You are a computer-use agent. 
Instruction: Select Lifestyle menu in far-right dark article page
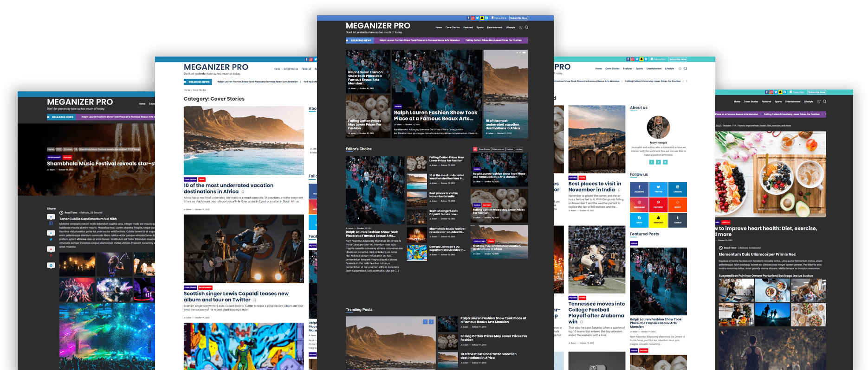(x=809, y=102)
